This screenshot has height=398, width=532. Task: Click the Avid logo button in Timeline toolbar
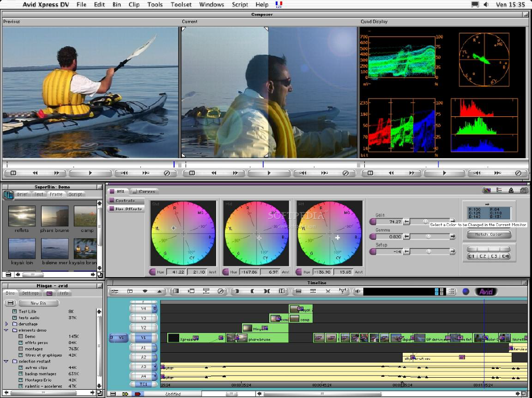(x=485, y=292)
